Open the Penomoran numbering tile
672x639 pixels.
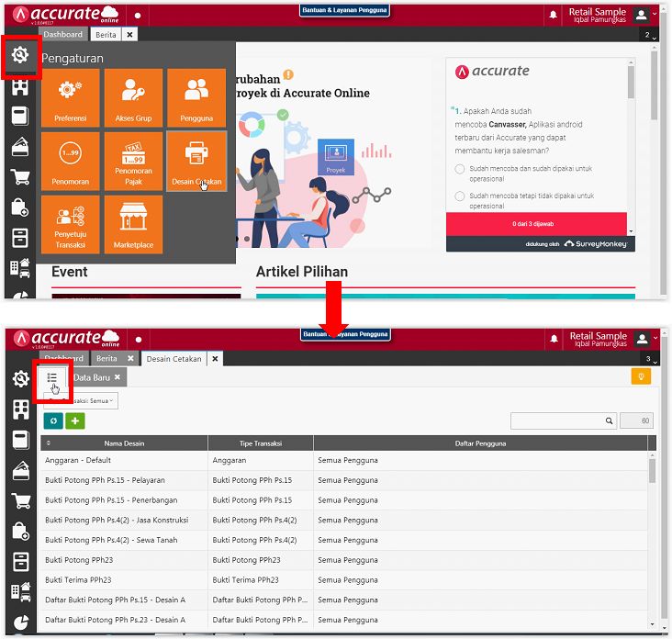click(71, 162)
